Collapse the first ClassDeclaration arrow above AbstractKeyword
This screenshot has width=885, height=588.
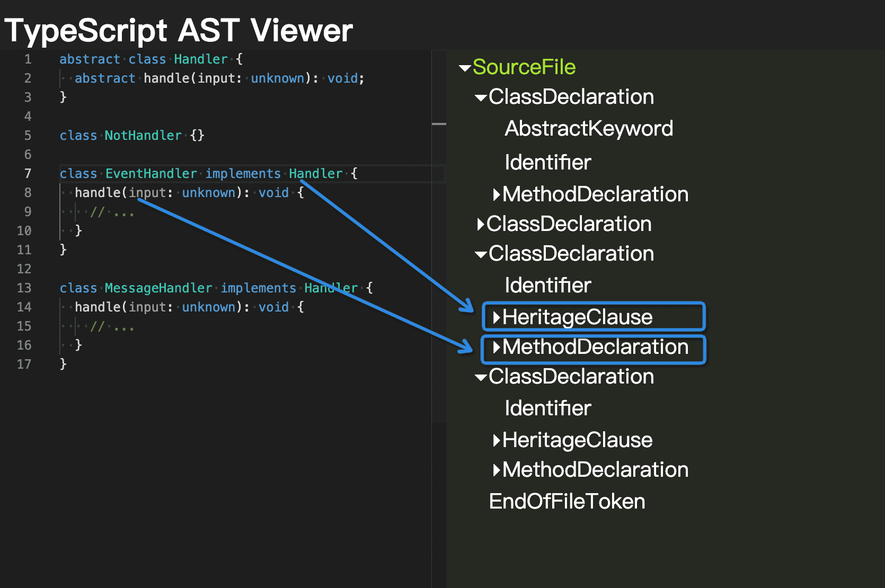[x=481, y=98]
